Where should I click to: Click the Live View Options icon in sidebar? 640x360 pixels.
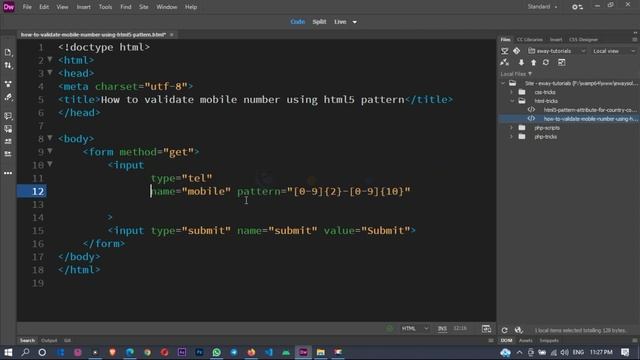pyautogui.click(x=8, y=84)
